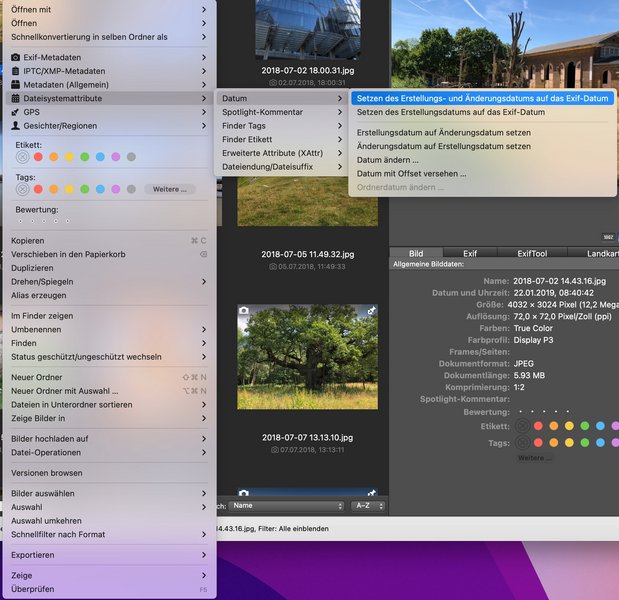
Task: Click the clipboard icon beside IPTC/XMP-Metadaten
Action: (15, 71)
